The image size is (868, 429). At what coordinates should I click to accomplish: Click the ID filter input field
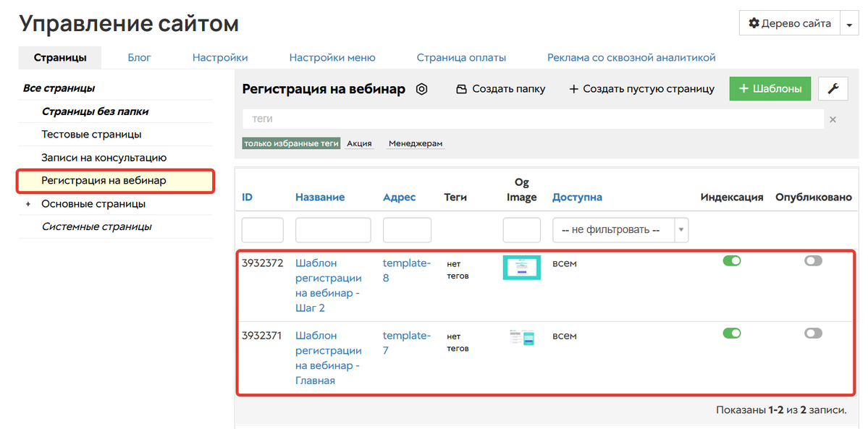coord(262,230)
